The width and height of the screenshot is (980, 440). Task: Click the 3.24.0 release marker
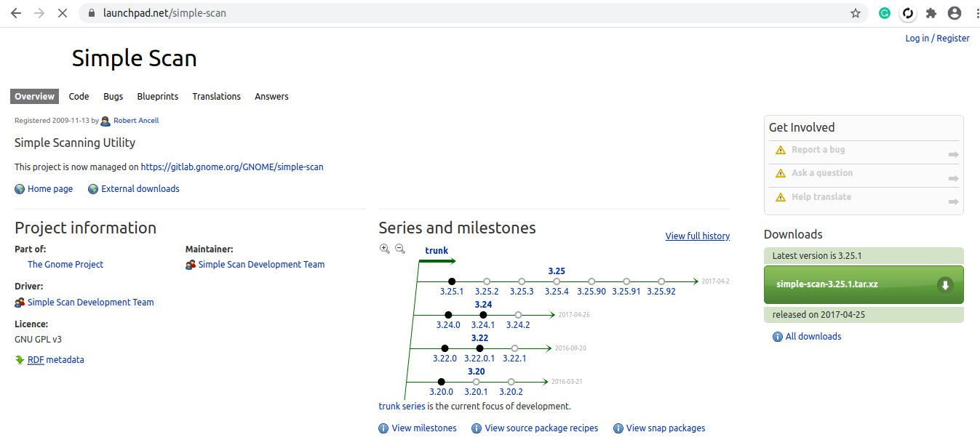[448, 315]
